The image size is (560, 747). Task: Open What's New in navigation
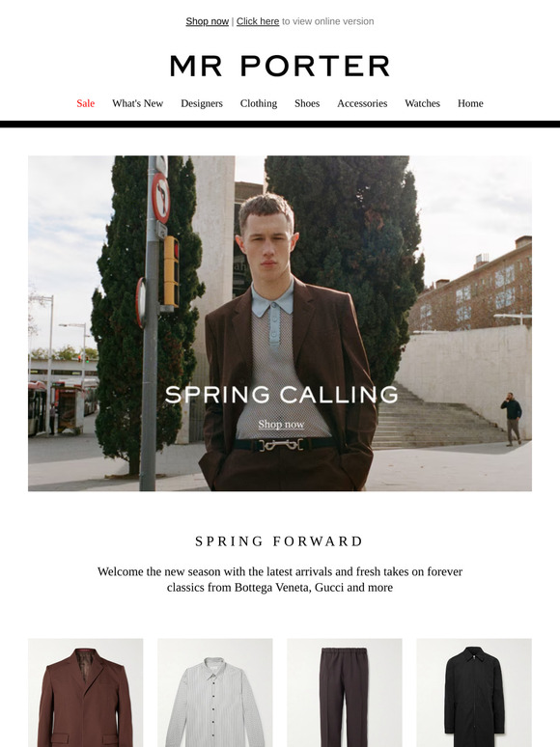[x=138, y=103]
